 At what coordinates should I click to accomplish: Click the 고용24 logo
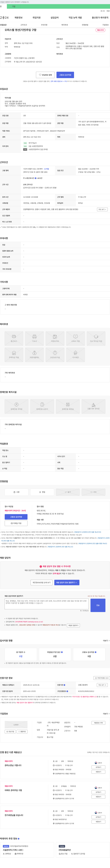[x=4, y=17]
